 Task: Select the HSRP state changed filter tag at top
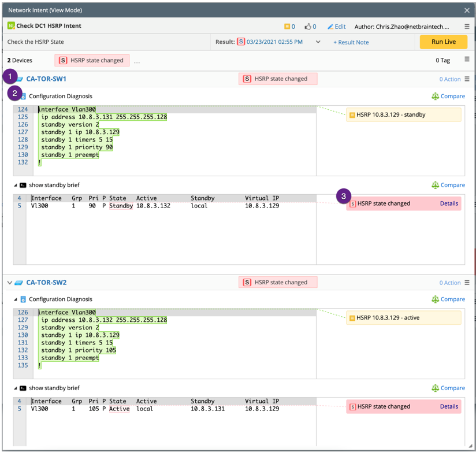pyautogui.click(x=92, y=60)
